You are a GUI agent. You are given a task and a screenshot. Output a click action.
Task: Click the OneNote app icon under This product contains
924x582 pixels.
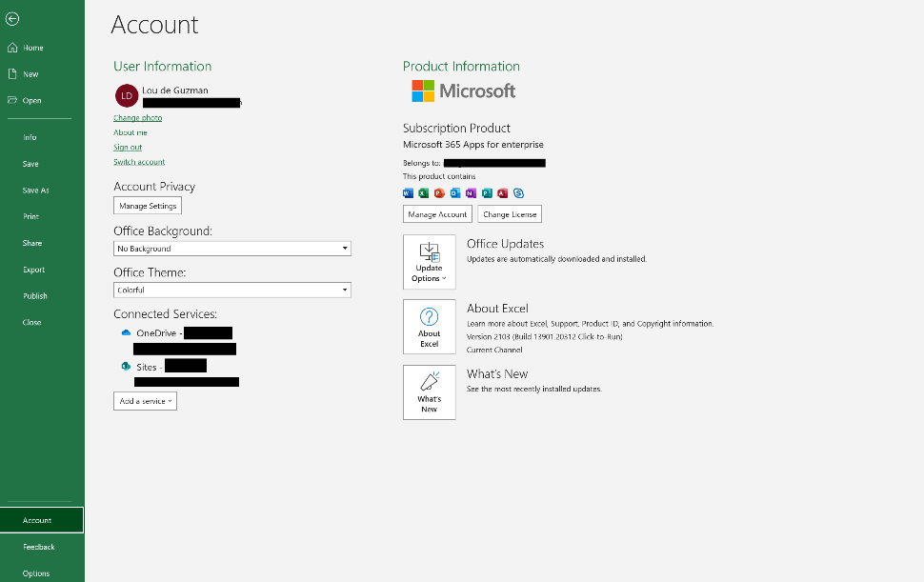click(x=471, y=193)
